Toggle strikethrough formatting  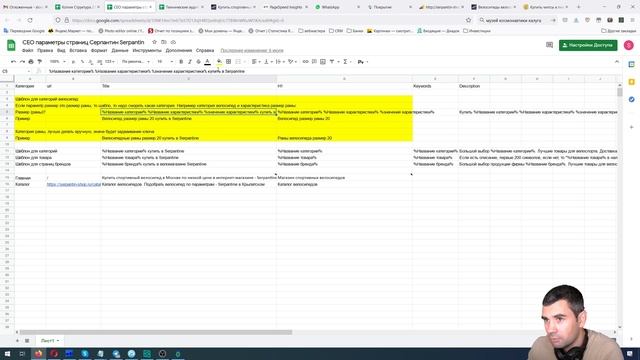point(198,62)
